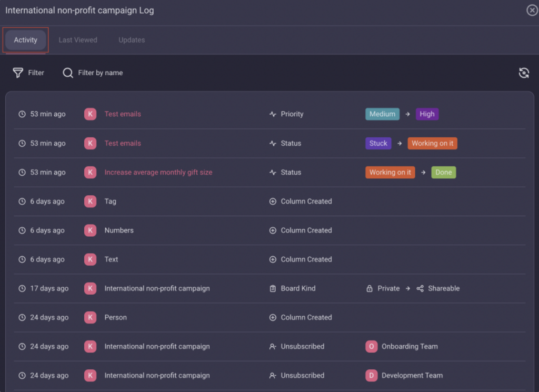
Task: Switch to the Last Viewed tab
Action: click(78, 40)
